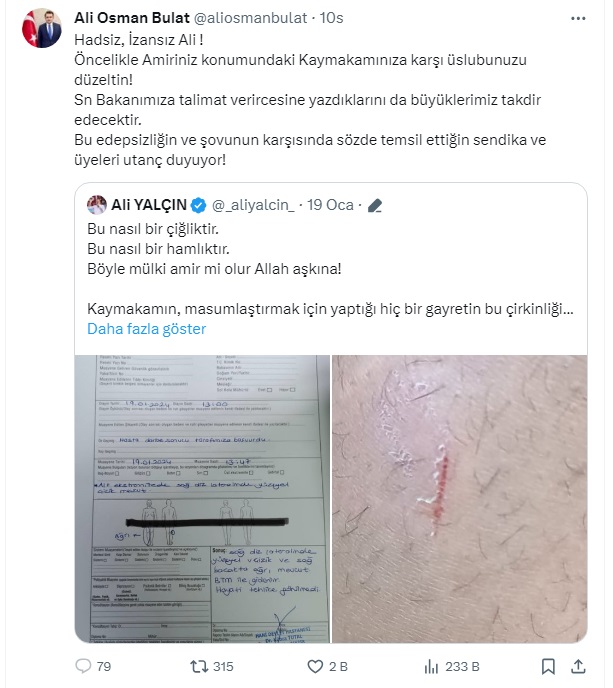Image resolution: width=613 pixels, height=688 pixels.
Task: Click Ali YALÇIN's blue verified badge
Action: click(x=199, y=205)
